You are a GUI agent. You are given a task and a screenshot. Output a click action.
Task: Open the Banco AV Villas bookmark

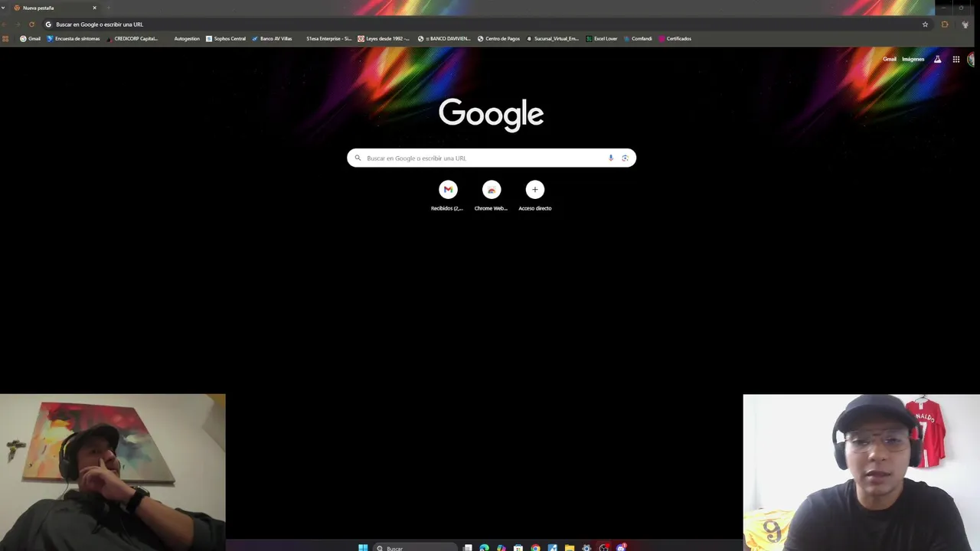(272, 38)
